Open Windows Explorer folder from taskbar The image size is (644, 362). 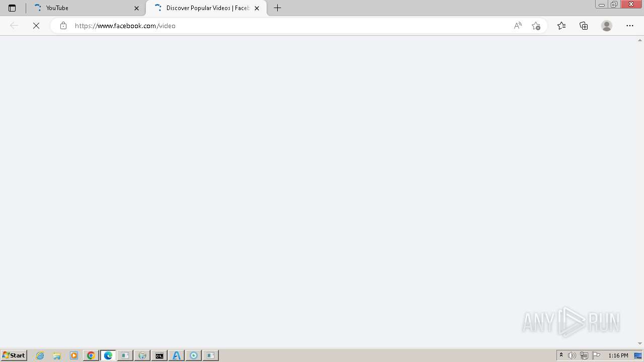[57, 355]
